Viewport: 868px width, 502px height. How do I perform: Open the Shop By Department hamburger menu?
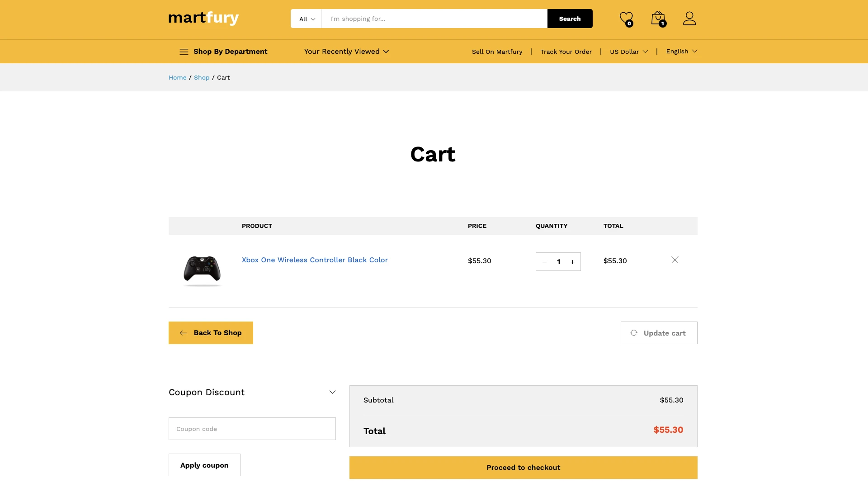pos(184,52)
